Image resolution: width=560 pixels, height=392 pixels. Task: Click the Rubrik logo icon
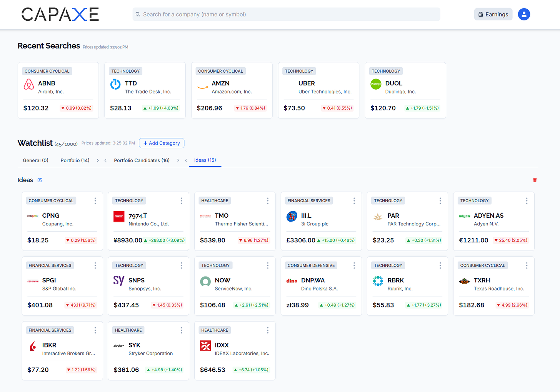378,281
